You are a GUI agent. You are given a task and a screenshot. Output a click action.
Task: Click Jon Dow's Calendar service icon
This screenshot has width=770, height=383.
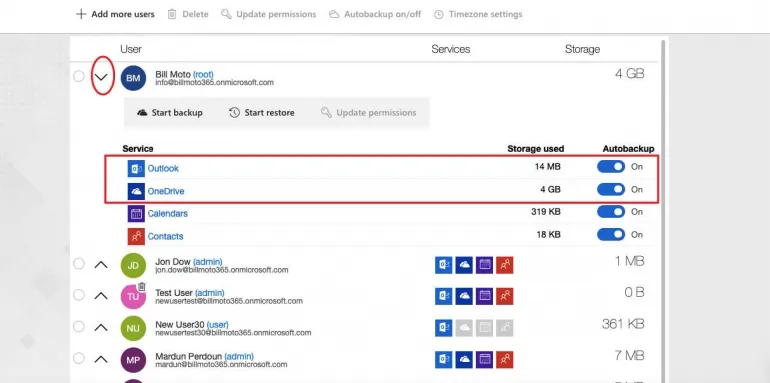tap(484, 265)
